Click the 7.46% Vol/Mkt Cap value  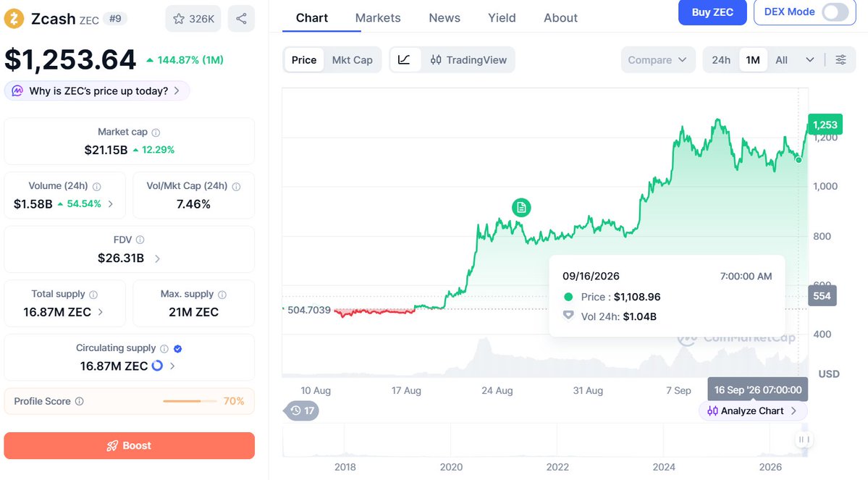194,204
